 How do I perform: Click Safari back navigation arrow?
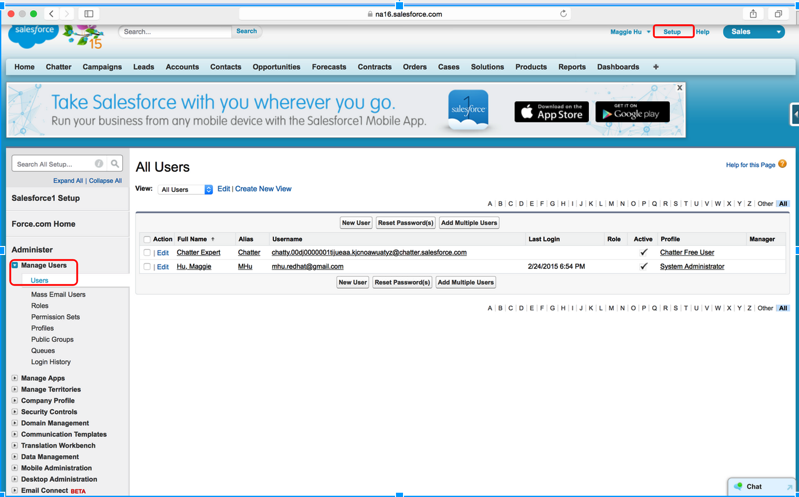tap(51, 14)
